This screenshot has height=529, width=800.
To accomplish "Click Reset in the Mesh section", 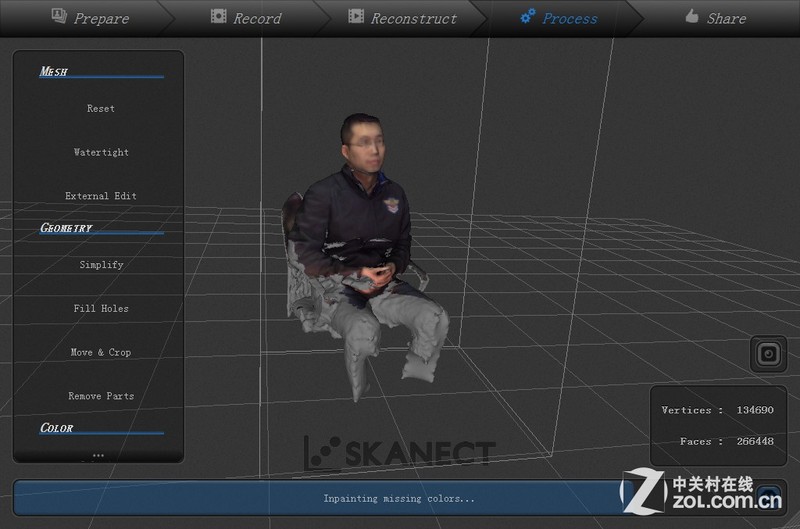I will (x=101, y=109).
